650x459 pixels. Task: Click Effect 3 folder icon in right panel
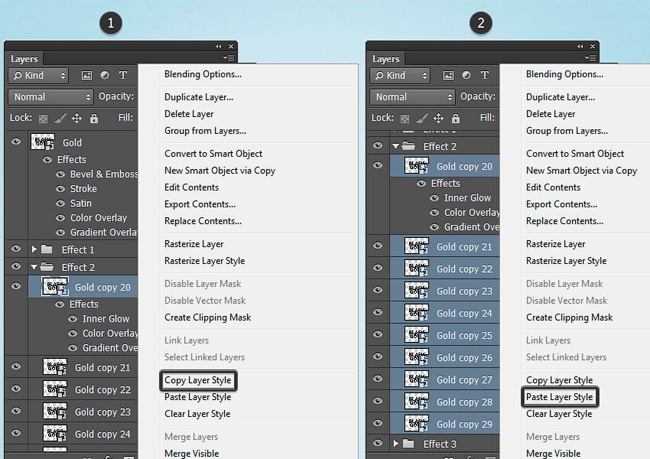[408, 444]
